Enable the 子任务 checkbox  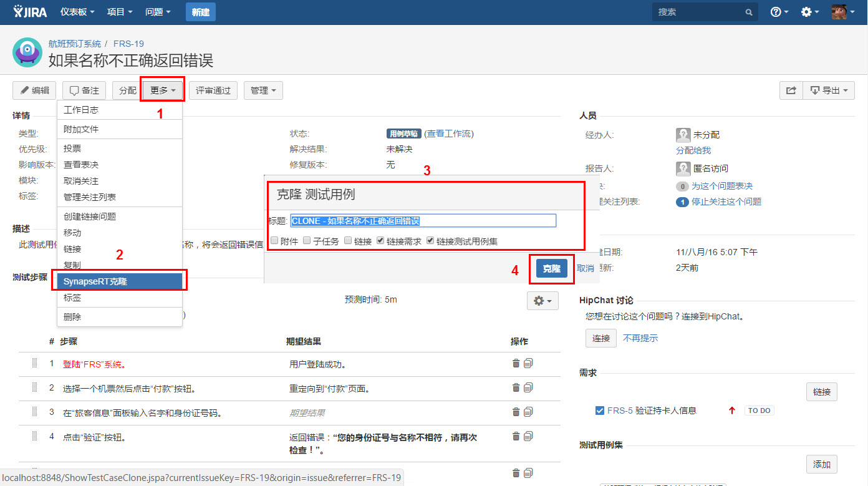pos(307,241)
